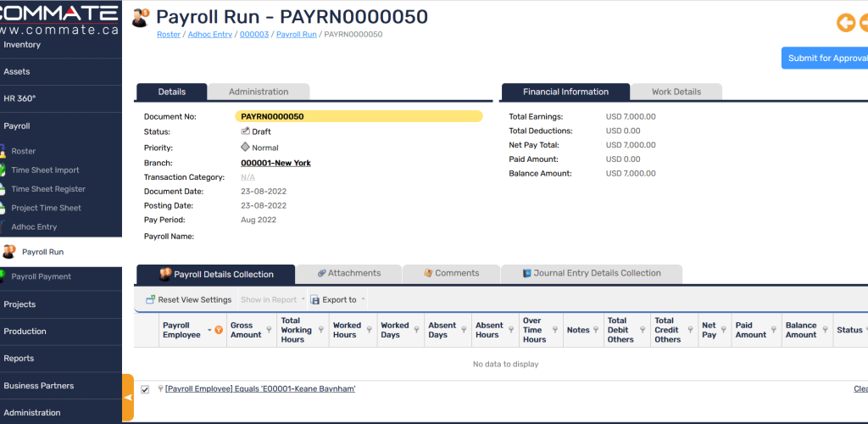Screen dimensions: 868x424
Task: Filter the Absent Hours column
Action: pyautogui.click(x=511, y=330)
